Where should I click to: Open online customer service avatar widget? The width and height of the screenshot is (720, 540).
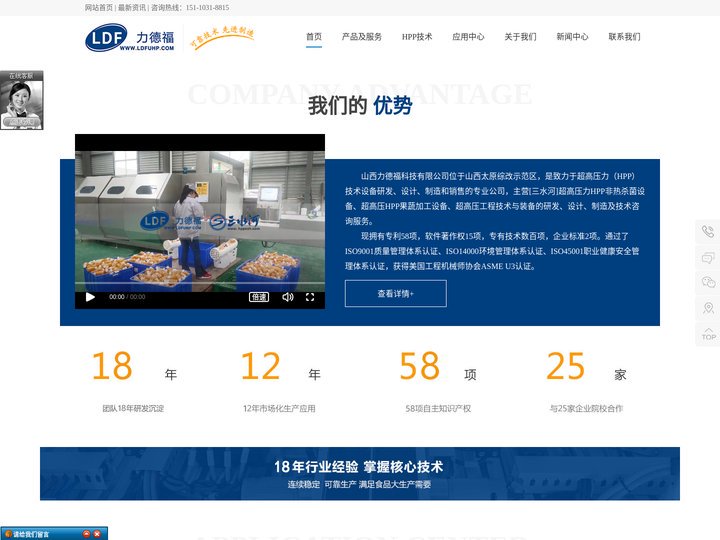click(x=22, y=100)
